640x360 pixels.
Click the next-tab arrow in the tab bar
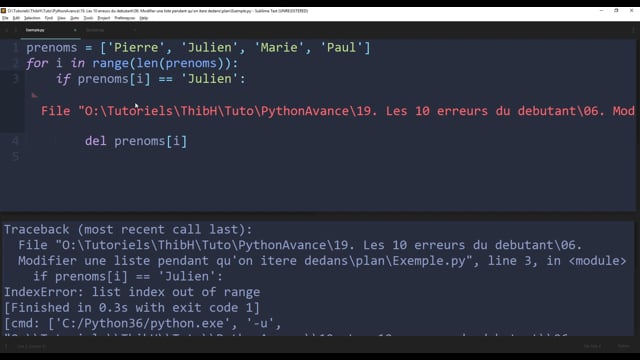16,30
